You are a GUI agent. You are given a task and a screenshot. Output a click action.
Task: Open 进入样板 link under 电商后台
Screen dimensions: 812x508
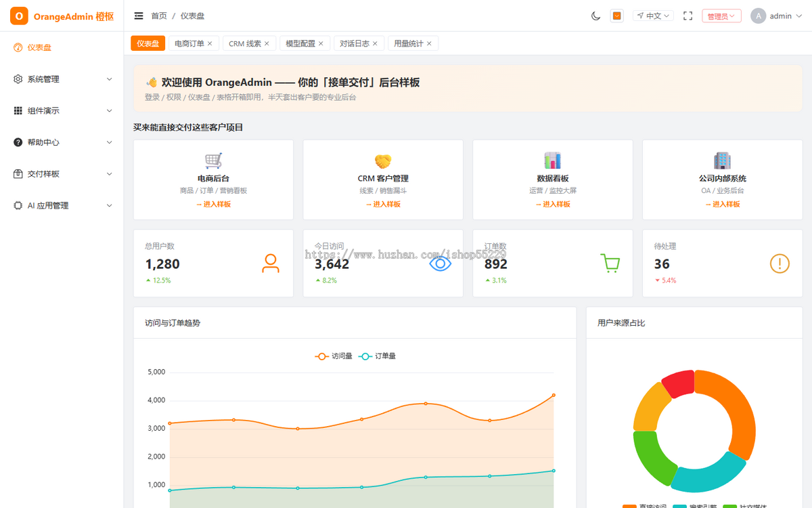214,204
